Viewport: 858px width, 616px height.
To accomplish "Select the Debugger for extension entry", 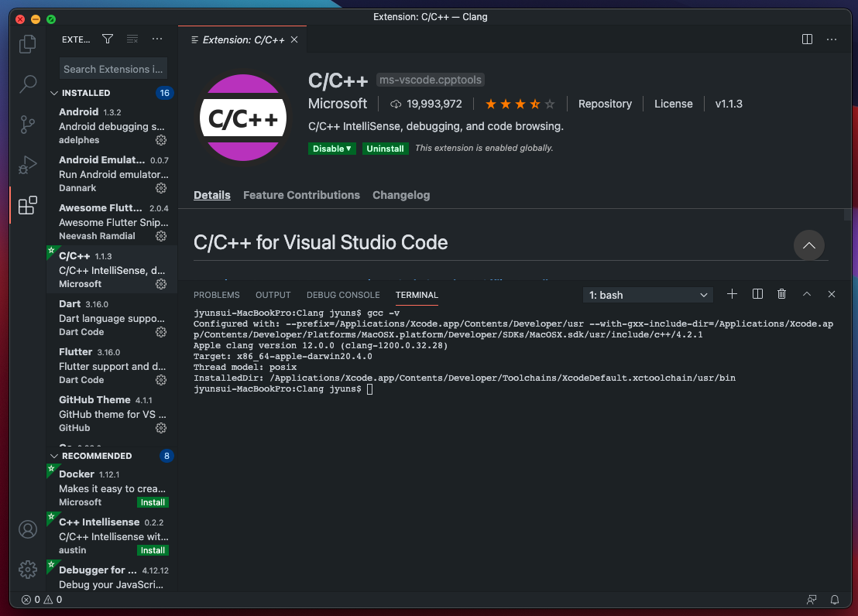I will [112, 577].
